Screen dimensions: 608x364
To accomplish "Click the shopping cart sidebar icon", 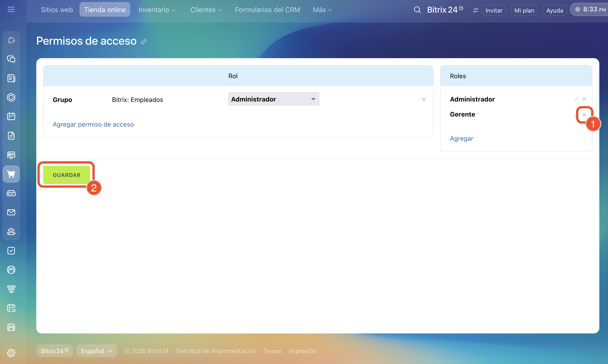I will pos(11,174).
